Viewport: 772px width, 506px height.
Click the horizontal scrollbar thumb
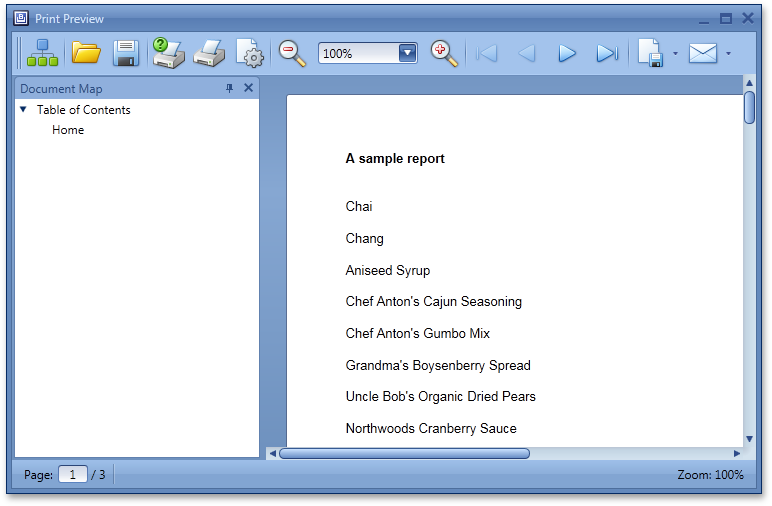pos(404,453)
